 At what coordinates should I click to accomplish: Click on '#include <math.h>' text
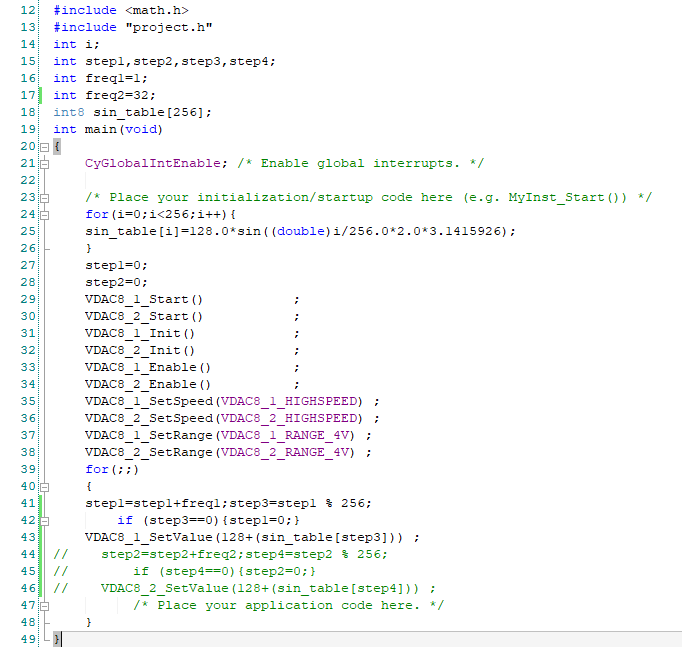(x=121, y=10)
